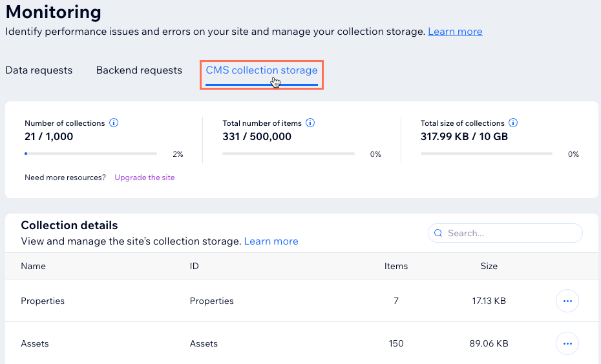The height and width of the screenshot is (364, 601).
Task: Click info icon beside Total size of collections
Action: 513,123
